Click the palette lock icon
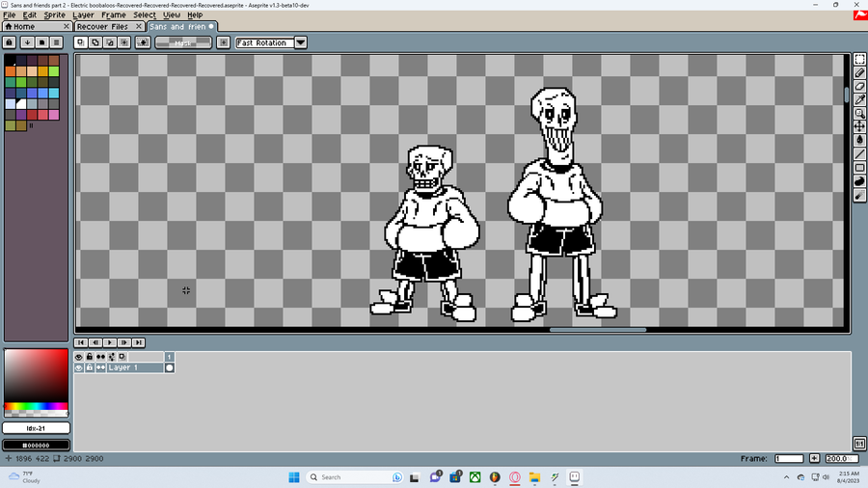 click(10, 42)
